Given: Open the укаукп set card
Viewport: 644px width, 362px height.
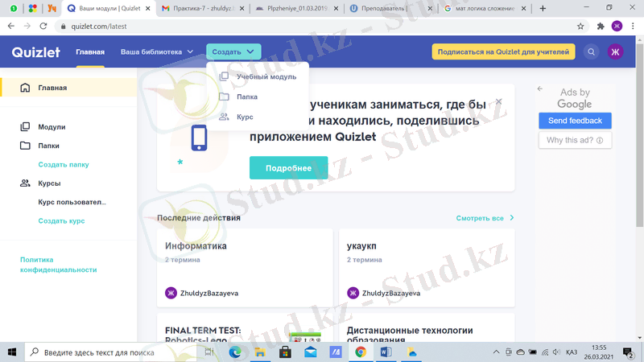Looking at the screenshot, I should coord(427,268).
